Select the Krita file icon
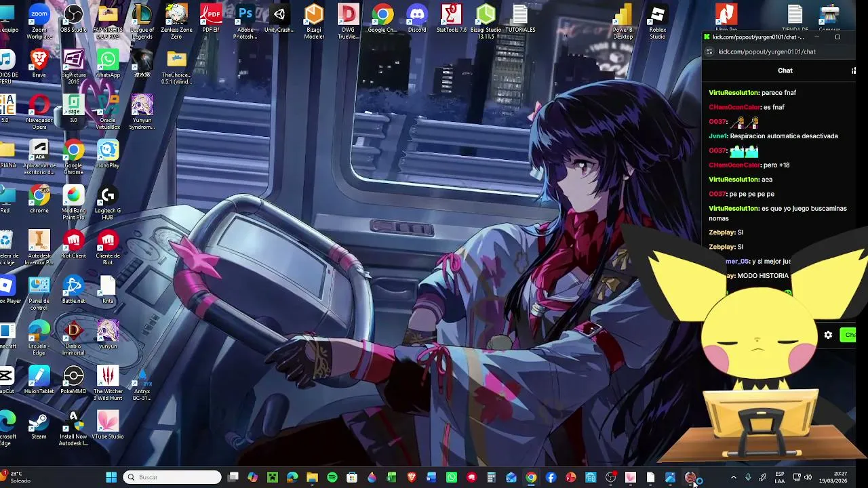Image resolution: width=868 pixels, height=488 pixels. pos(108,290)
